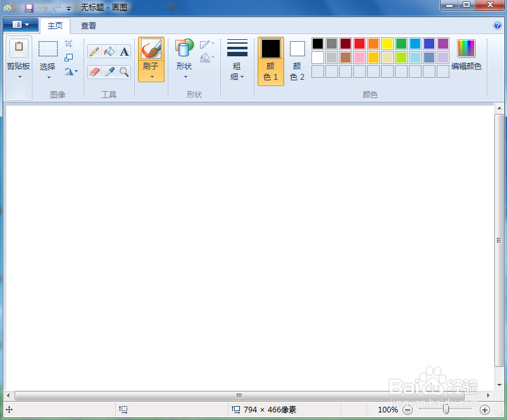
Task: Click the Paint app icon in title bar
Action: tap(9, 8)
